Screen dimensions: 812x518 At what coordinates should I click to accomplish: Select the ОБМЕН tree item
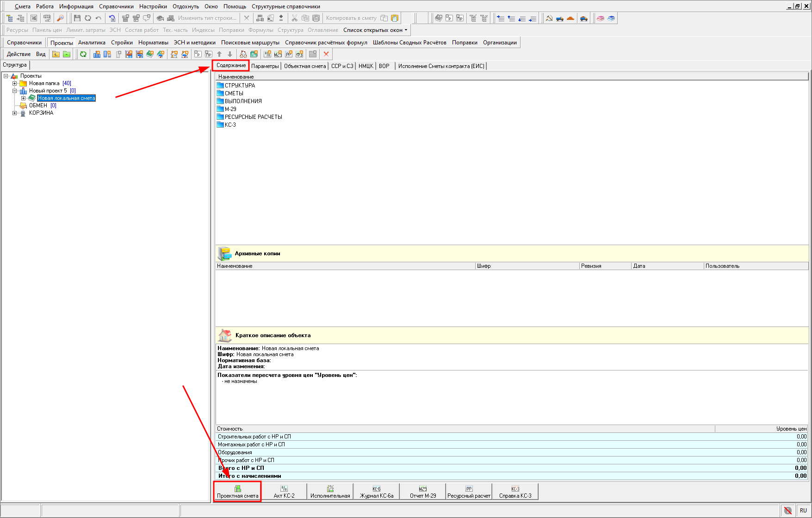point(38,105)
